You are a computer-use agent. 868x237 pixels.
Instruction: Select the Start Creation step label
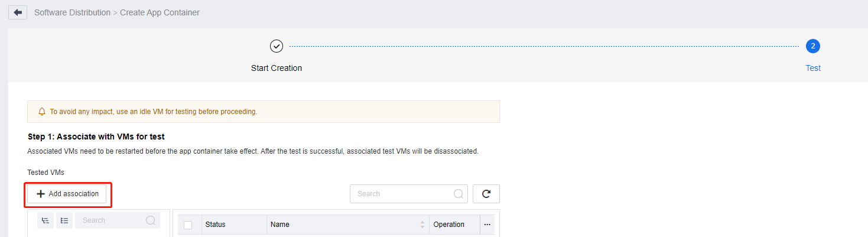pos(277,68)
